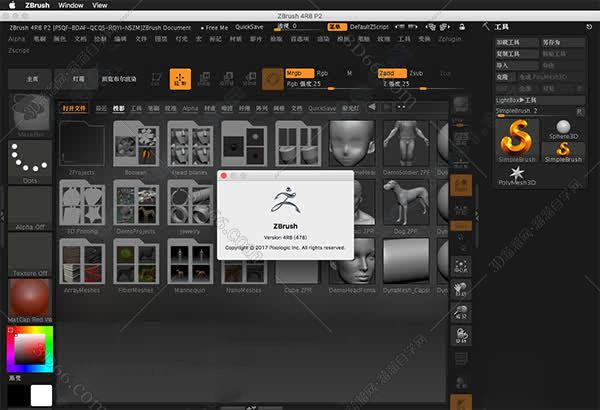This screenshot has width=600, height=410.
Task: Open the Alpha Off picker
Action: 30,208
